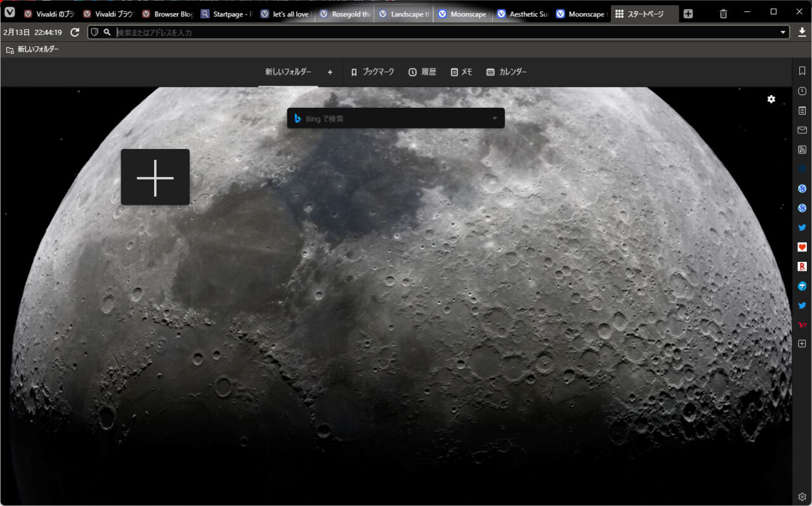The image size is (812, 506).
Task: Add new speed dial tile
Action: pyautogui.click(x=155, y=177)
